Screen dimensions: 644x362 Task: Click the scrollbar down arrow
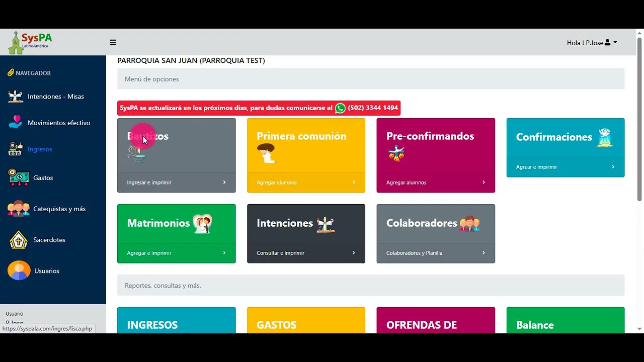[639, 329]
